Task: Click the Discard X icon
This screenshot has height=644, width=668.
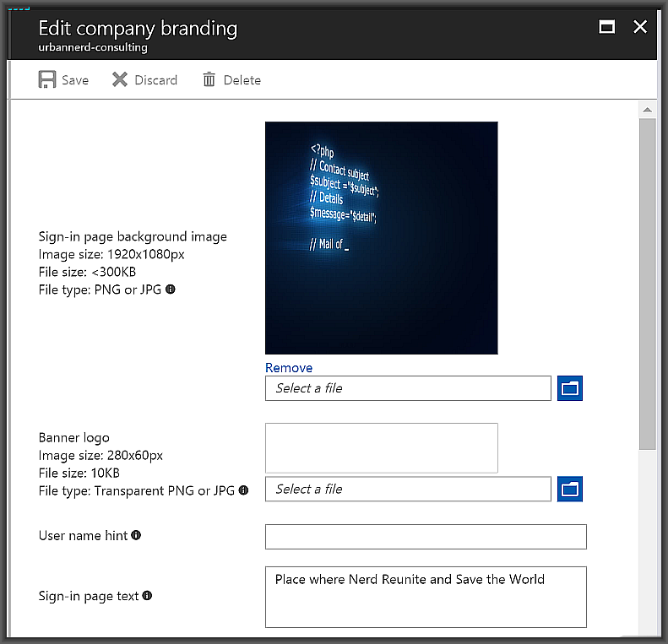Action: 120,79
